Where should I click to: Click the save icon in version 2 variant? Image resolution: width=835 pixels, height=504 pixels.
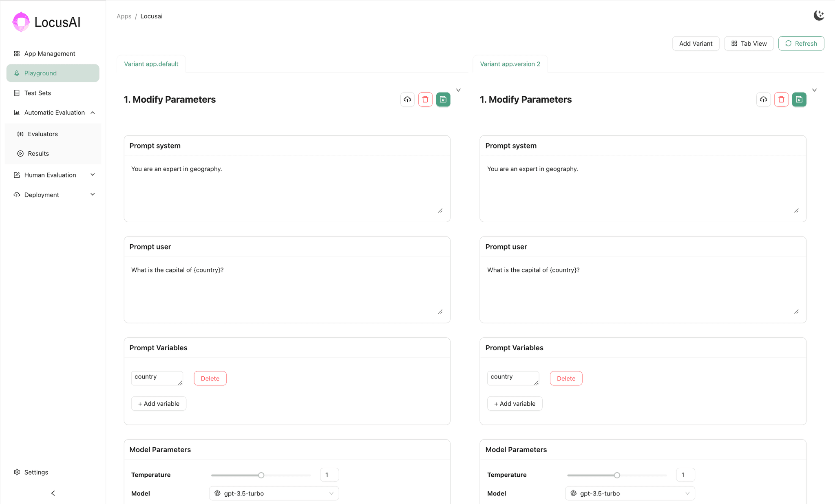799,99
